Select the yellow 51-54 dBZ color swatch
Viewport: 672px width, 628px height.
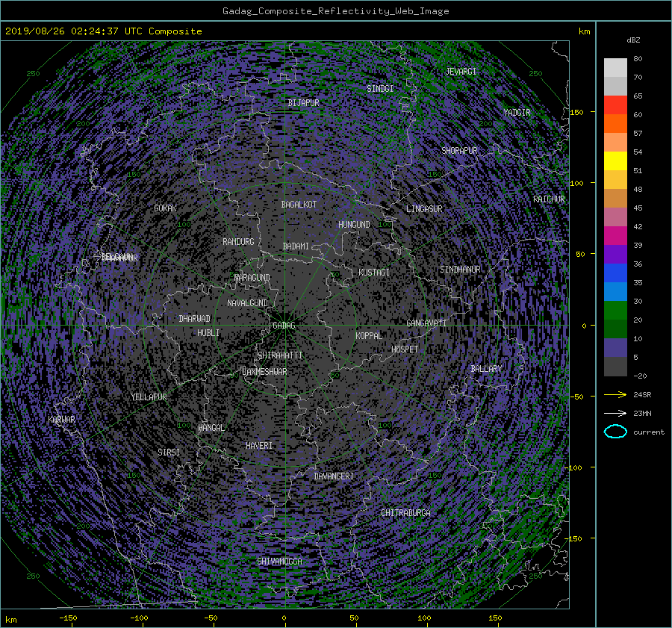(x=615, y=161)
